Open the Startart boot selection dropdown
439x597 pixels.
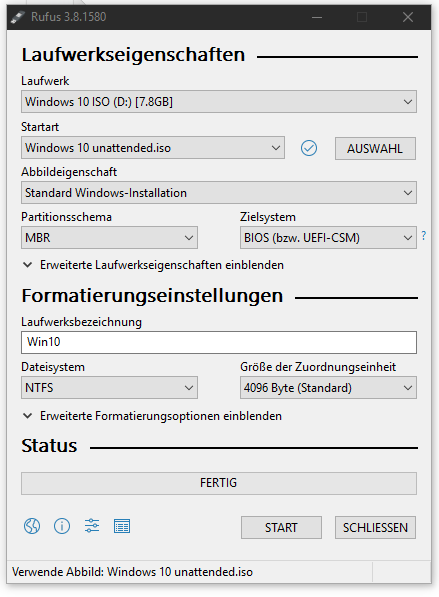[x=153, y=148]
